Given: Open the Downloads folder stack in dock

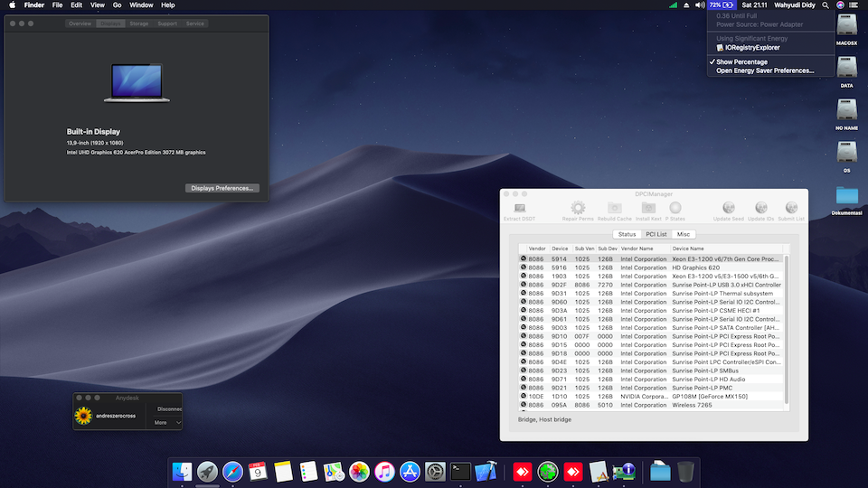Looking at the screenshot, I should tap(660, 472).
